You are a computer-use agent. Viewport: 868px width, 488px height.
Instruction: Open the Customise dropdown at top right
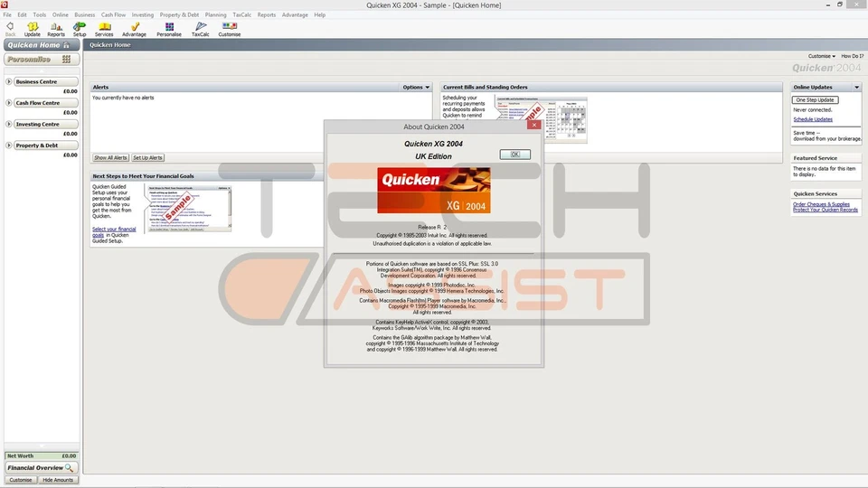pos(822,56)
